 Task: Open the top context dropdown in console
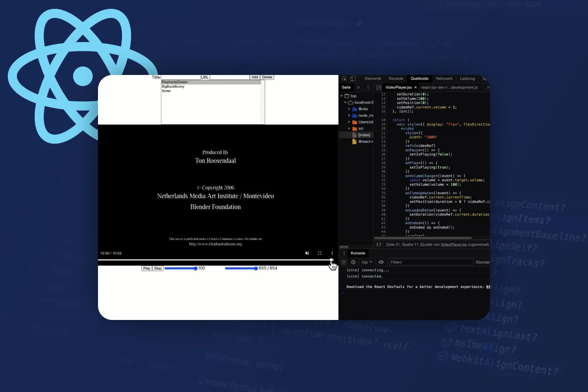tap(367, 262)
